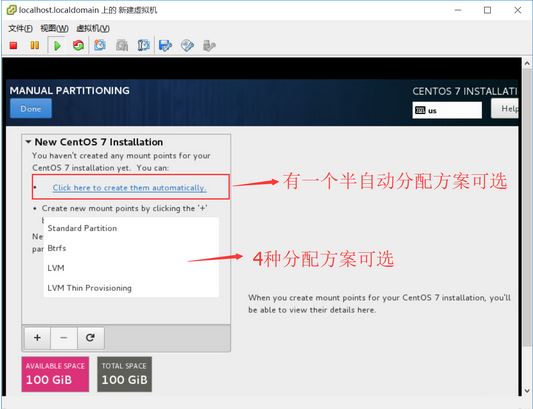Close the virtual machine window
The width and height of the screenshot is (533, 409).
[x=517, y=10]
